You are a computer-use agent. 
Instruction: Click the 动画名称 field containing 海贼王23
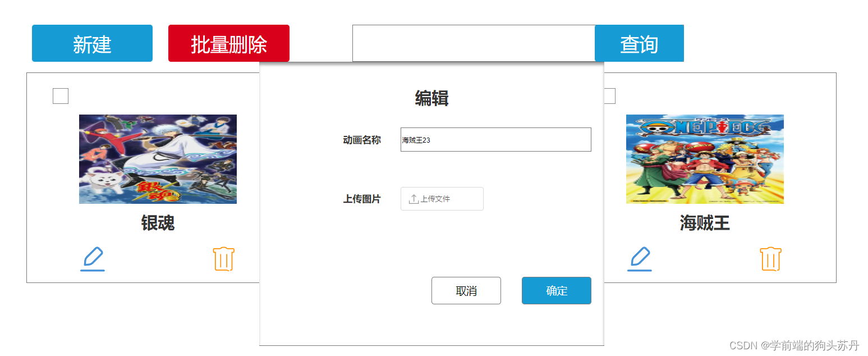496,139
